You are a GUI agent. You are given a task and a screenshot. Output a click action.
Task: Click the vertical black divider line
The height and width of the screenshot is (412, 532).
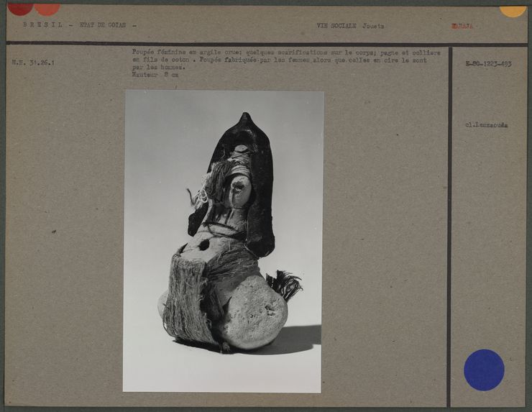(x=449, y=216)
